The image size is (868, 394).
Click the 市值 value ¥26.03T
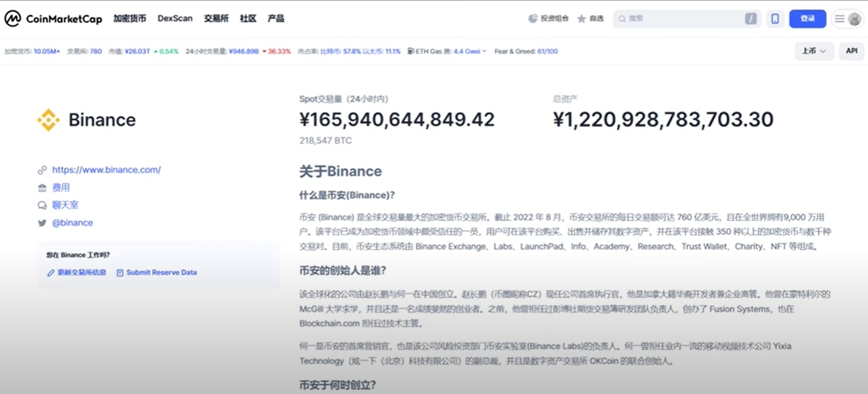tap(138, 51)
